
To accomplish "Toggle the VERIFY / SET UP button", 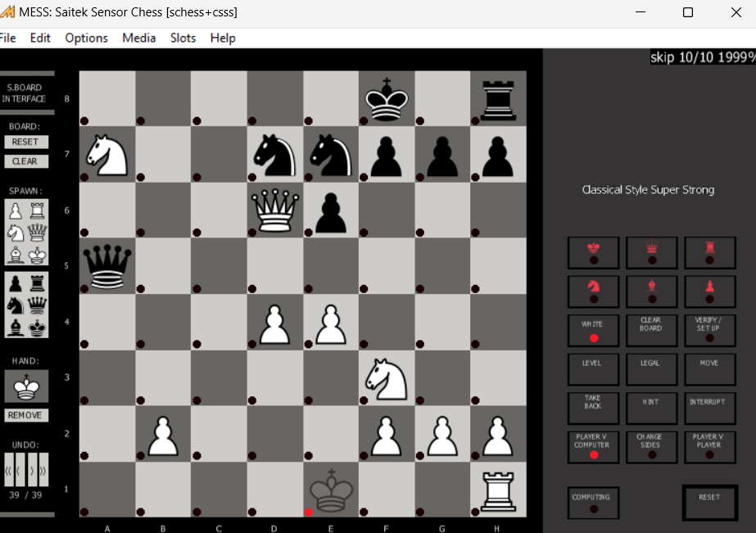I will pyautogui.click(x=709, y=331).
